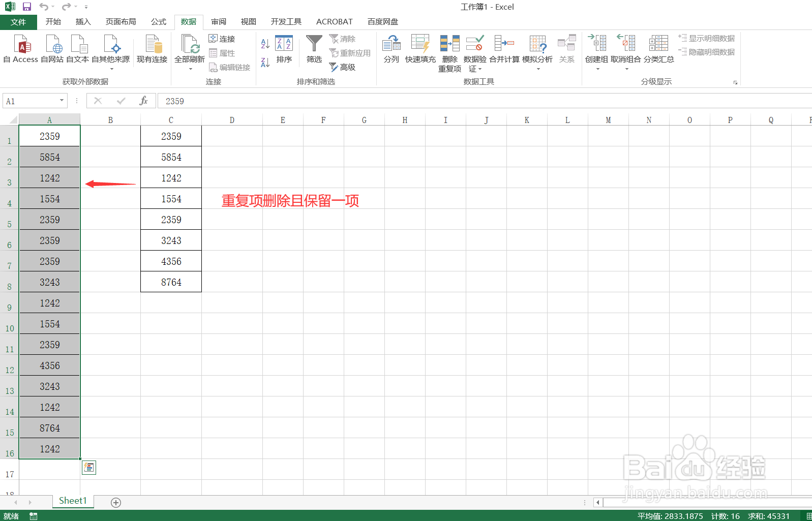
Task: Click the 求和: 45331 status bar entry
Action: click(769, 516)
